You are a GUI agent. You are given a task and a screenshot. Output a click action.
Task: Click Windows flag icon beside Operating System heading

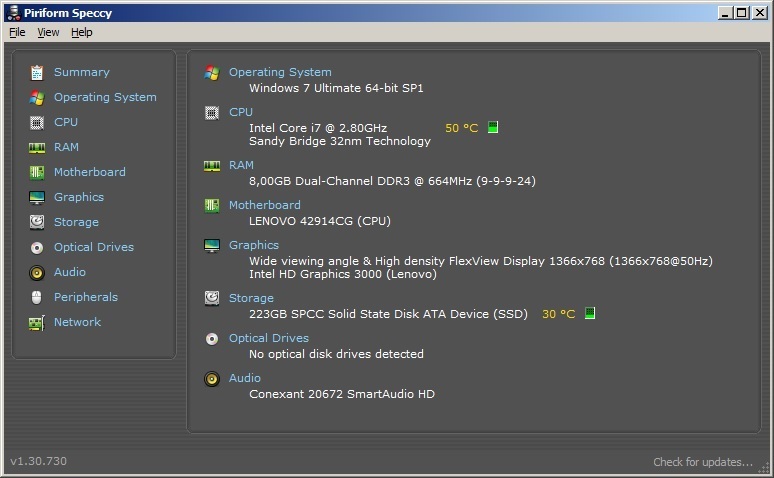click(212, 73)
